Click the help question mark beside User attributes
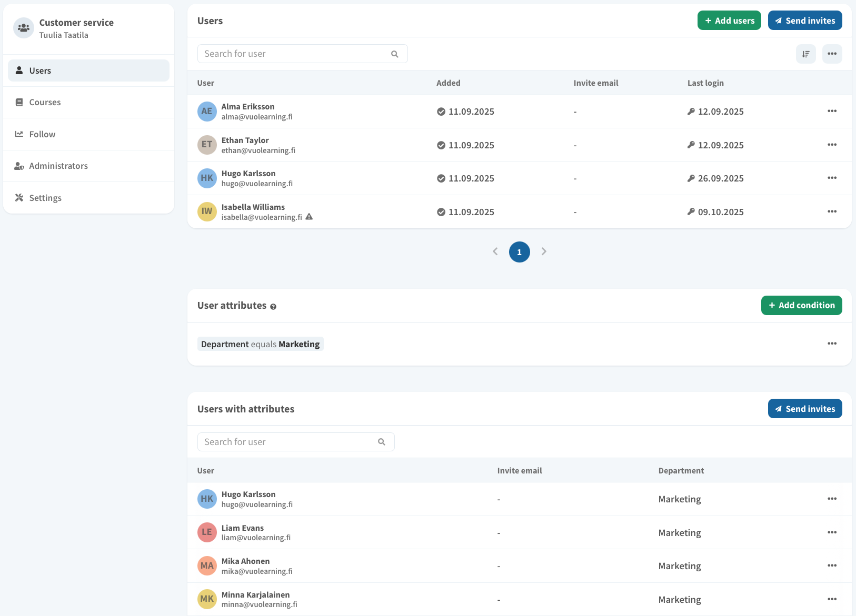This screenshot has width=856, height=616. pos(273,307)
